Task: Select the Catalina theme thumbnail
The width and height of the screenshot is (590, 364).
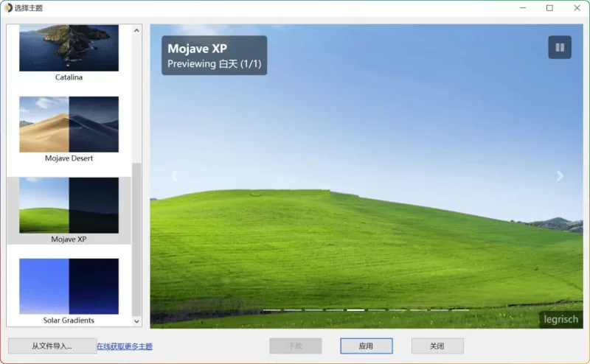Action: pos(69,48)
